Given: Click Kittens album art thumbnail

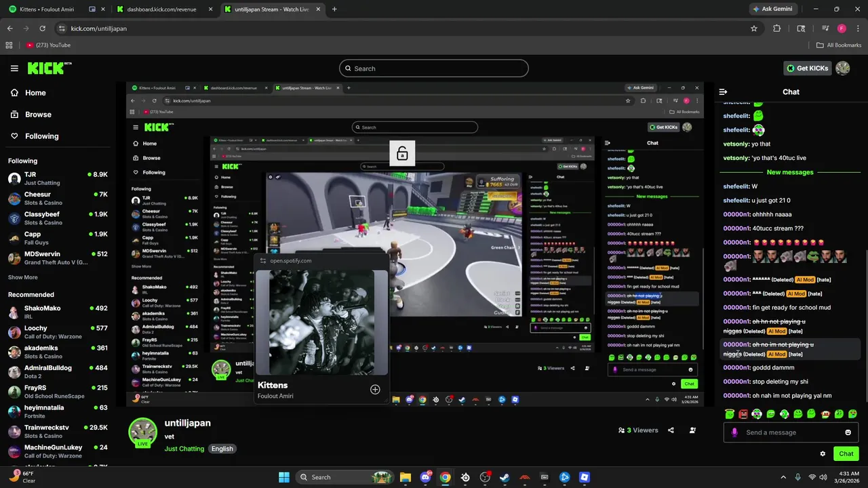Looking at the screenshot, I should pyautogui.click(x=321, y=322).
